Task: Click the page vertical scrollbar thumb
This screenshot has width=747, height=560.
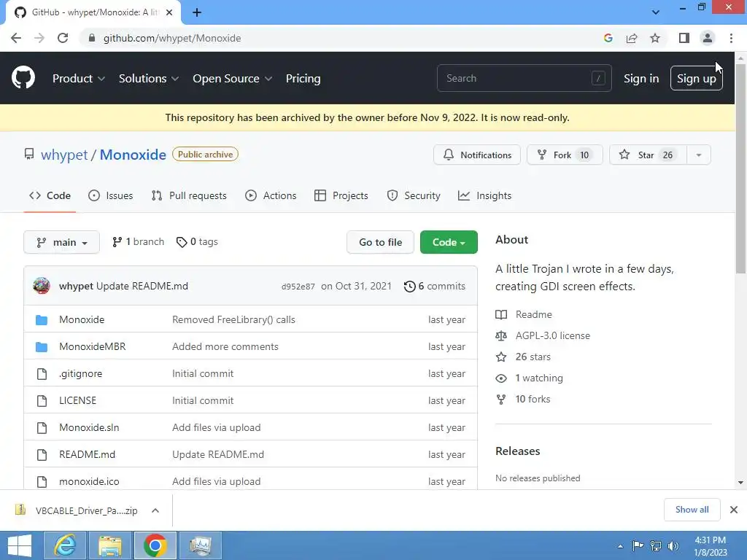Action: point(740,169)
